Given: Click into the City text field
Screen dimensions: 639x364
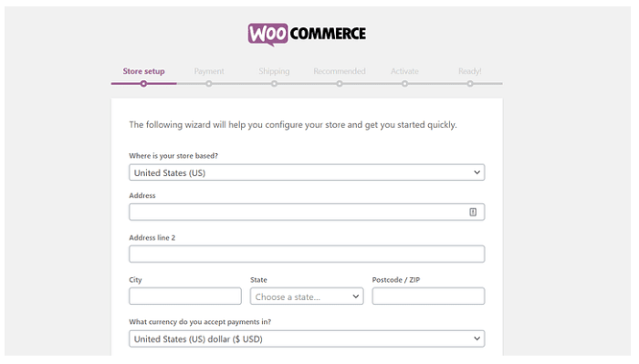Looking at the screenshot, I should click(x=185, y=296).
